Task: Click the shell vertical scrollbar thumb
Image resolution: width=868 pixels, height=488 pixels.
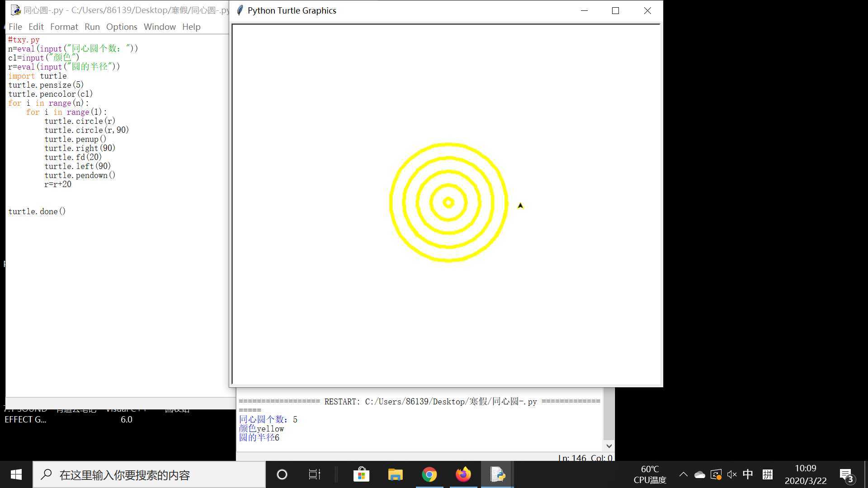Action: [x=609, y=414]
